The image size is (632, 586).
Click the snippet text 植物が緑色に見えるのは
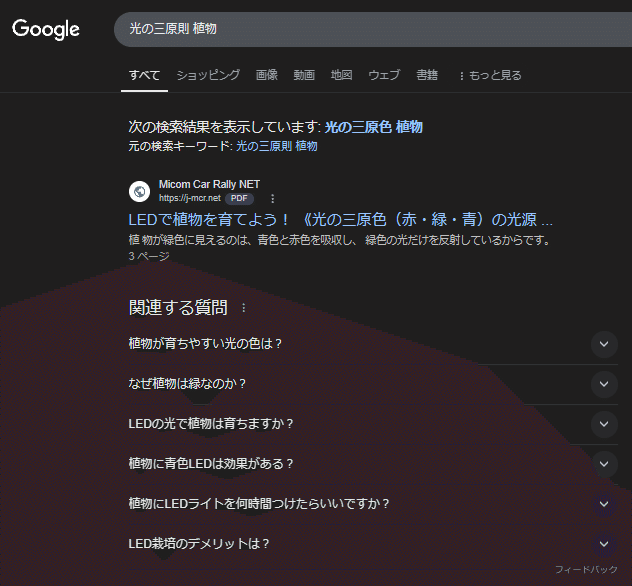pyautogui.click(x=190, y=240)
